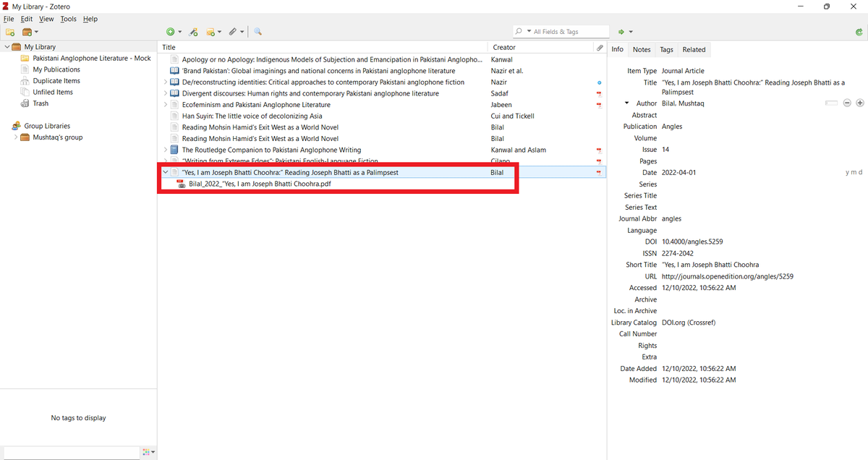This screenshot has width=868, height=460.
Task: Select Unfiled Items in the sidebar
Action: click(53, 92)
